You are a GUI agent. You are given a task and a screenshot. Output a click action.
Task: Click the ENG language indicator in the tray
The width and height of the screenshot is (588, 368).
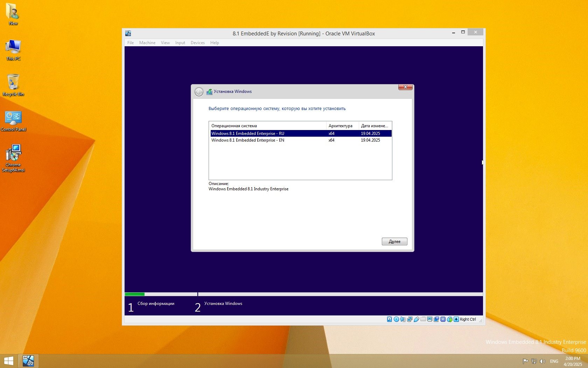(x=554, y=361)
